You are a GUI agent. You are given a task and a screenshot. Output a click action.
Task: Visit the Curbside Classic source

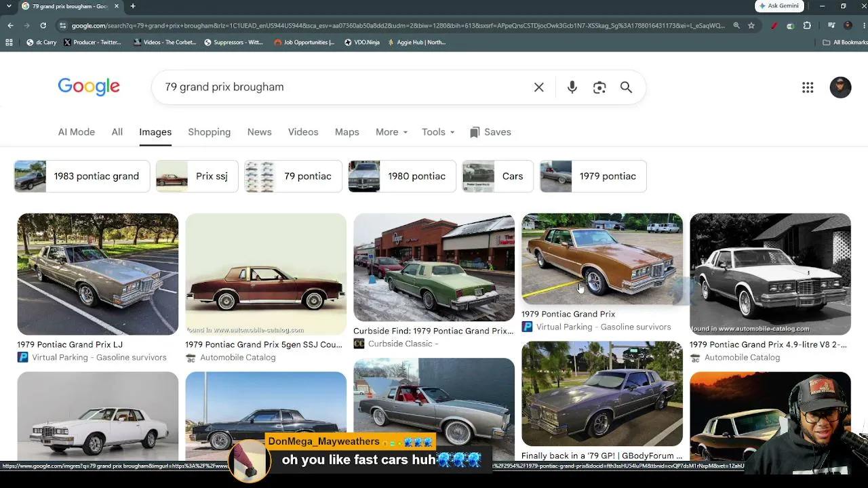click(396, 344)
